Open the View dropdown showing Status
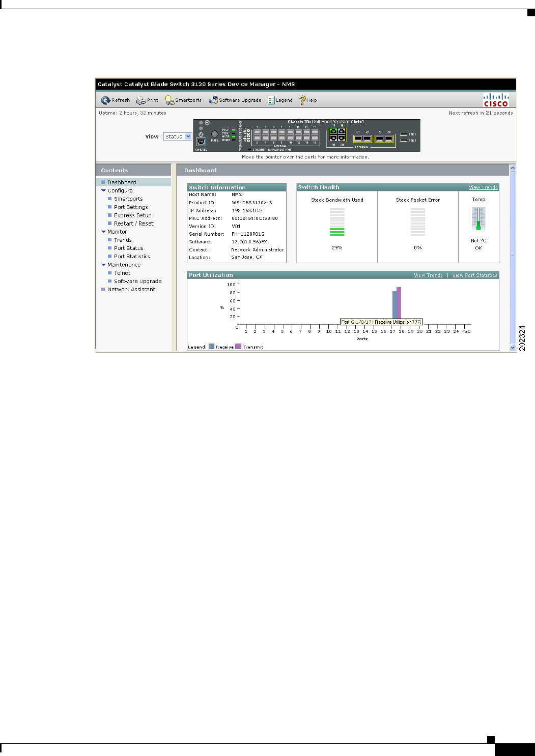The image size is (535, 756). (x=178, y=136)
